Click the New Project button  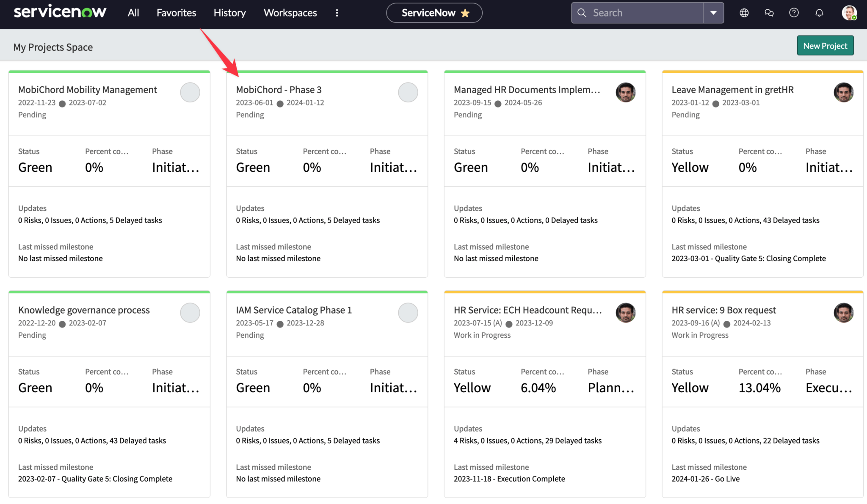[x=825, y=46]
